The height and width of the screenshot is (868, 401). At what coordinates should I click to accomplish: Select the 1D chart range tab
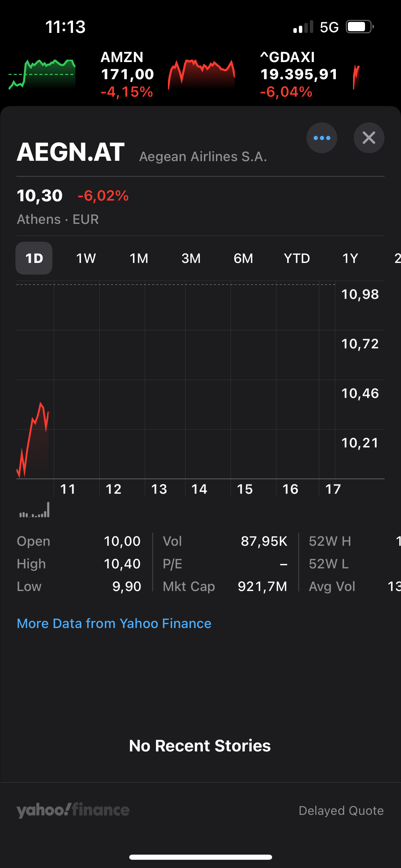tap(34, 258)
